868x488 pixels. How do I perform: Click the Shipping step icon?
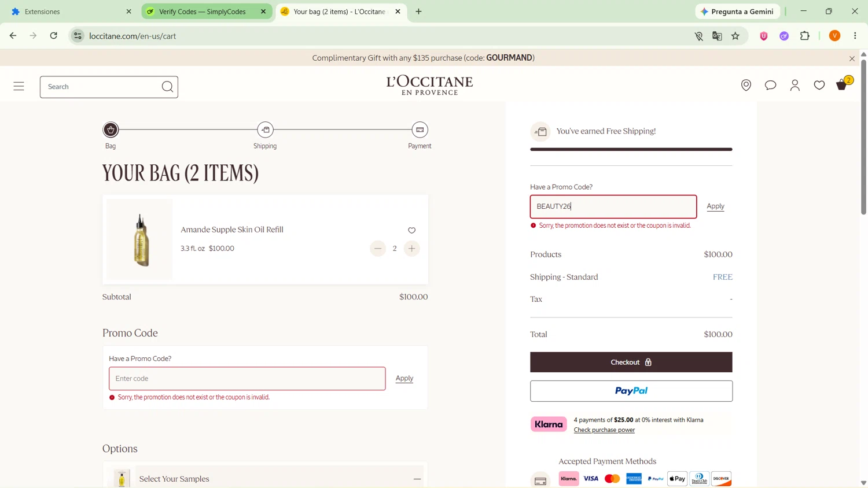[265, 130]
